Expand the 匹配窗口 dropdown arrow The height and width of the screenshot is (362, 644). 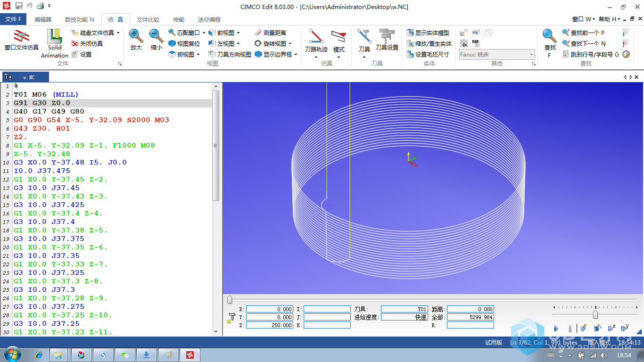(204, 33)
